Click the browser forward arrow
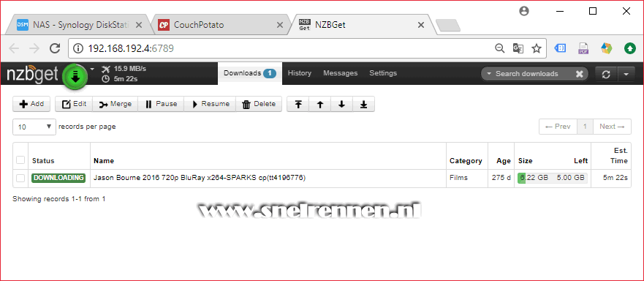Image resolution: width=644 pixels, height=281 pixels. point(34,48)
